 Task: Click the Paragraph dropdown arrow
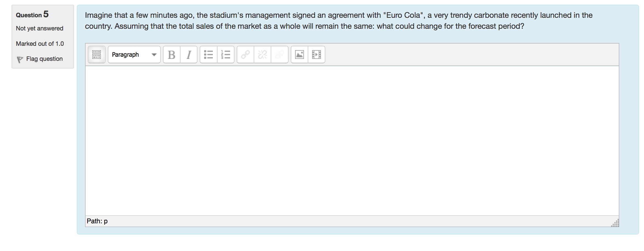154,55
